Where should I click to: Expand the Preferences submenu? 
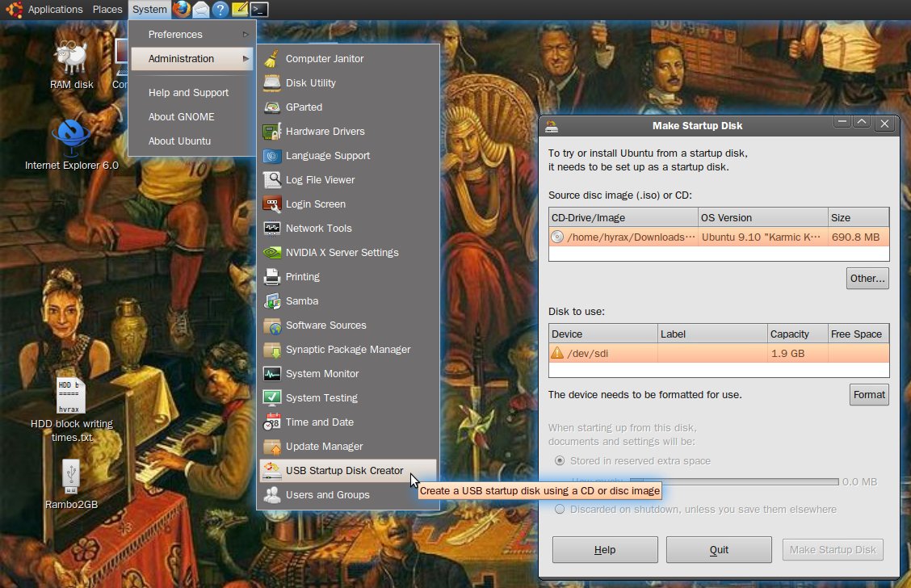(x=191, y=34)
